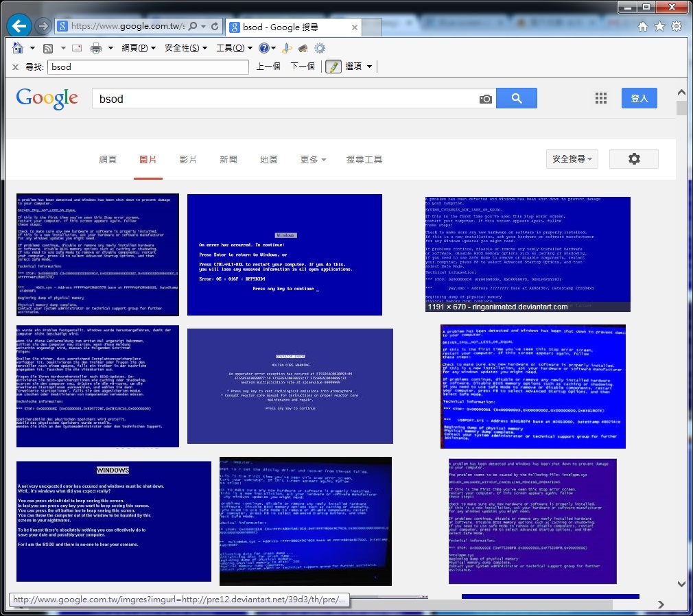Click the search-by-image camera icon
693x616 pixels.
[485, 99]
